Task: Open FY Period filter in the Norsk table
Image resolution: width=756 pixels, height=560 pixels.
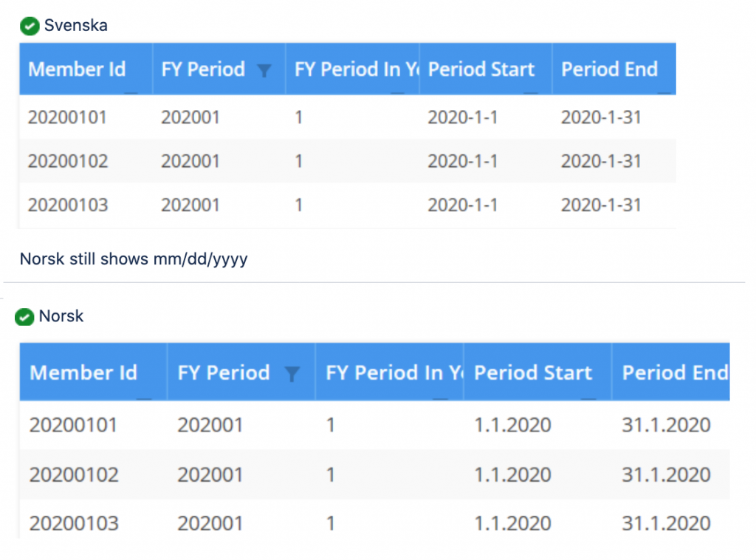Action: coord(292,375)
